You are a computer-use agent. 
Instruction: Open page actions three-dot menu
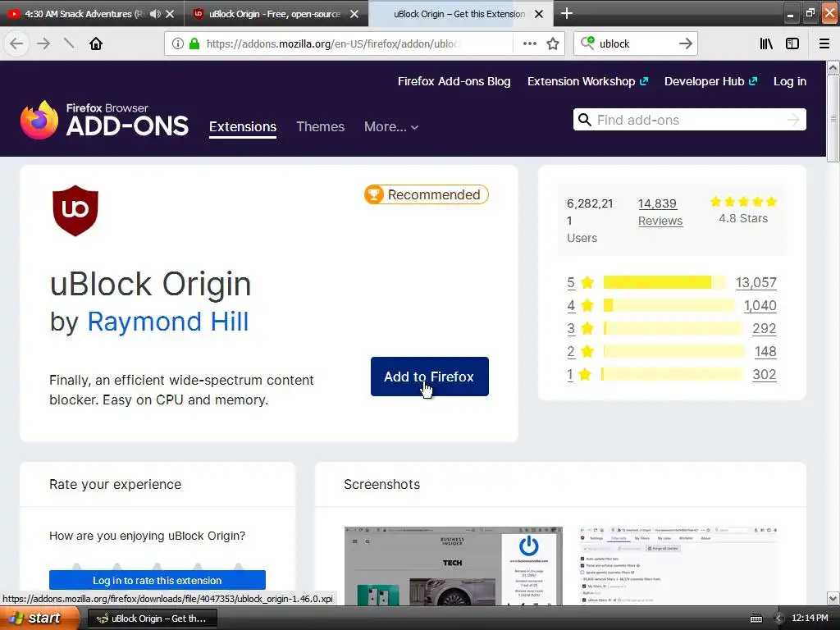[x=529, y=44]
